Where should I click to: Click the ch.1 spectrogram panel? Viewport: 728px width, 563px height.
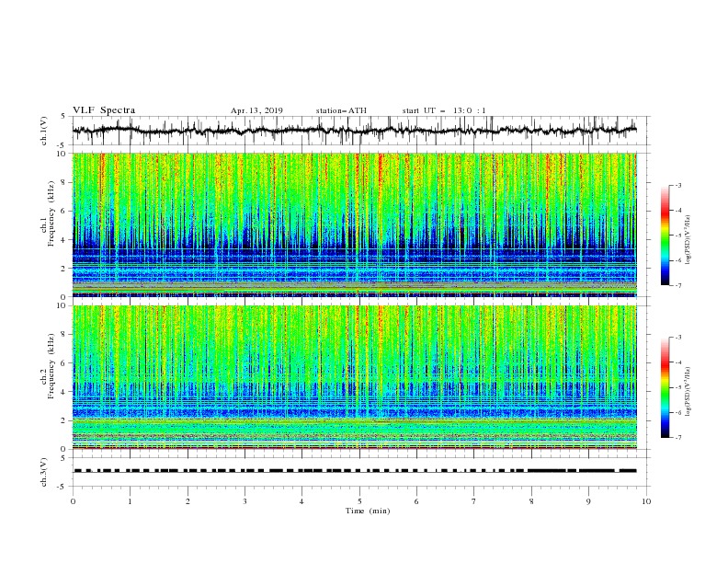coord(355,224)
